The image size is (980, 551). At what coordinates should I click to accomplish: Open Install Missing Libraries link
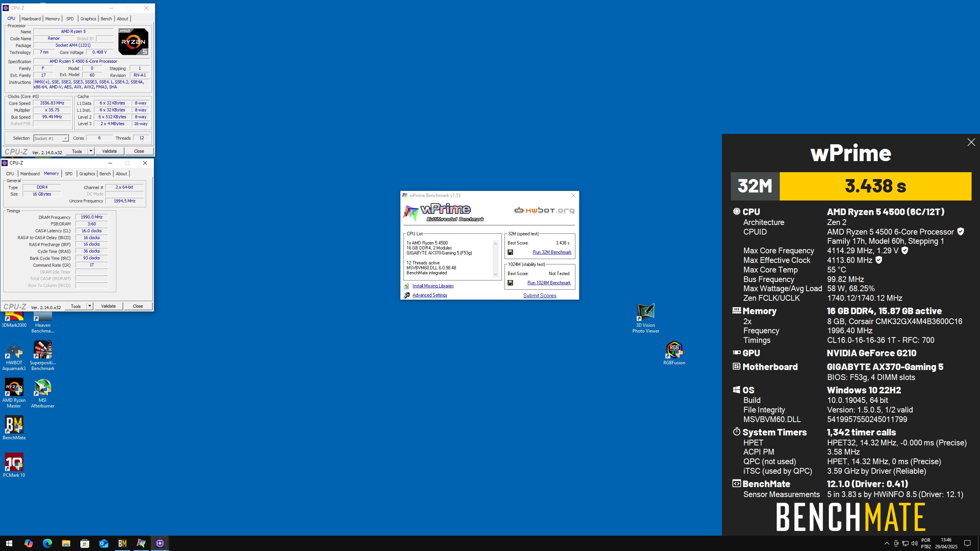[x=433, y=286]
